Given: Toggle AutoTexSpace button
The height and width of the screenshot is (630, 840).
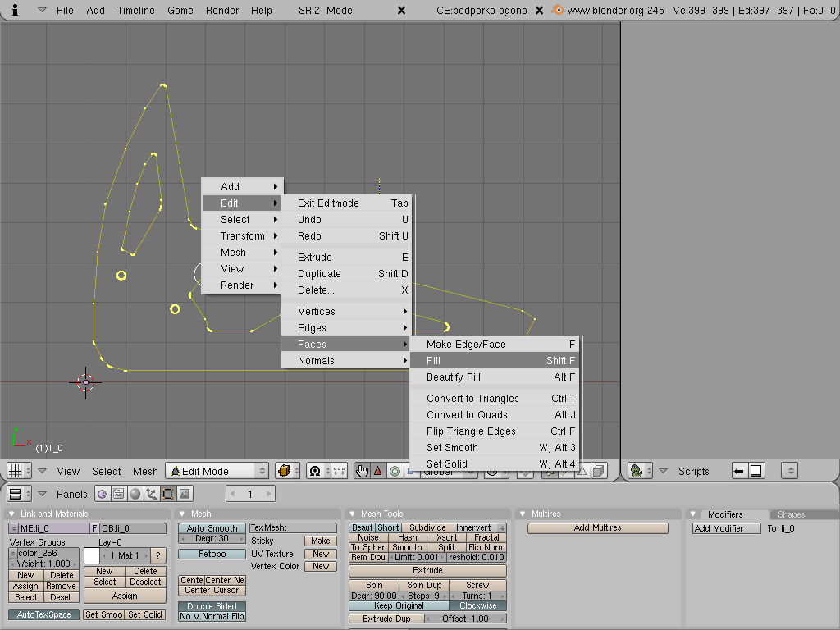Looking at the screenshot, I should point(44,614).
